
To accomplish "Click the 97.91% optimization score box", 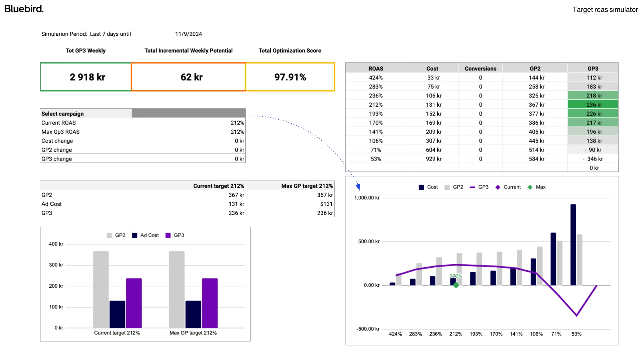I will point(290,77).
